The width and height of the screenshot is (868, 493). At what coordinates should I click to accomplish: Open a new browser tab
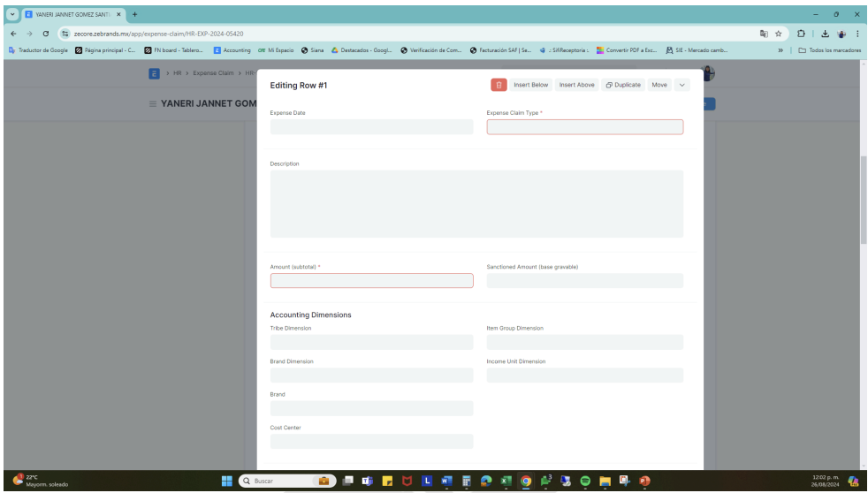tap(135, 14)
